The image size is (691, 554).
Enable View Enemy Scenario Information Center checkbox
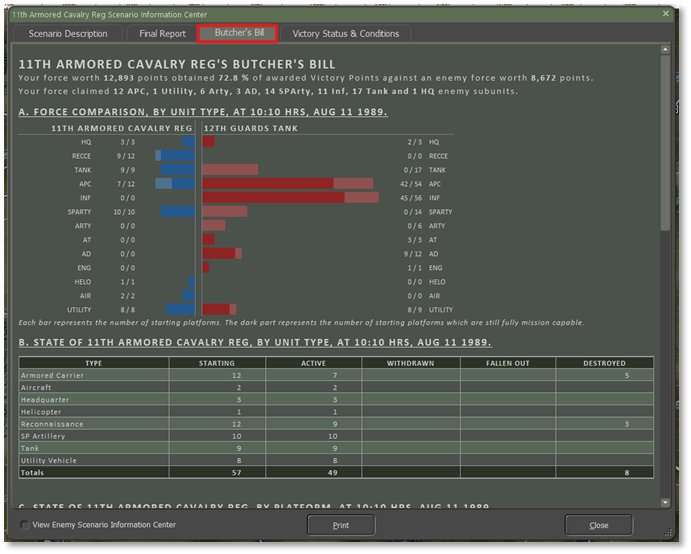tap(26, 525)
